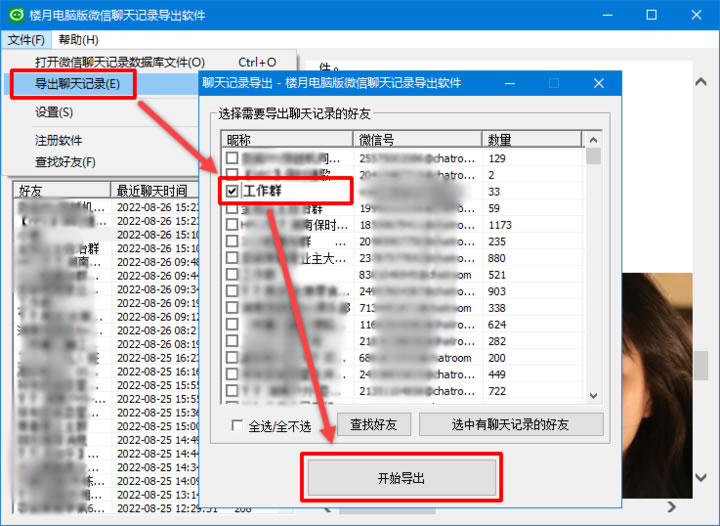This screenshot has height=526, width=720.
Task: Choose 打开微信聊天记录数据库文件(O) menu item
Action: click(120, 62)
